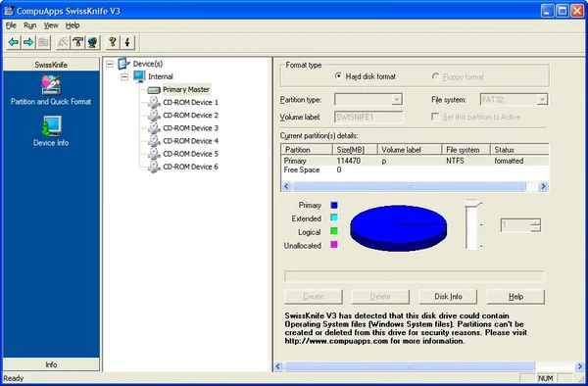Collapse the Internal tree node
588x386 pixels.
click(124, 76)
